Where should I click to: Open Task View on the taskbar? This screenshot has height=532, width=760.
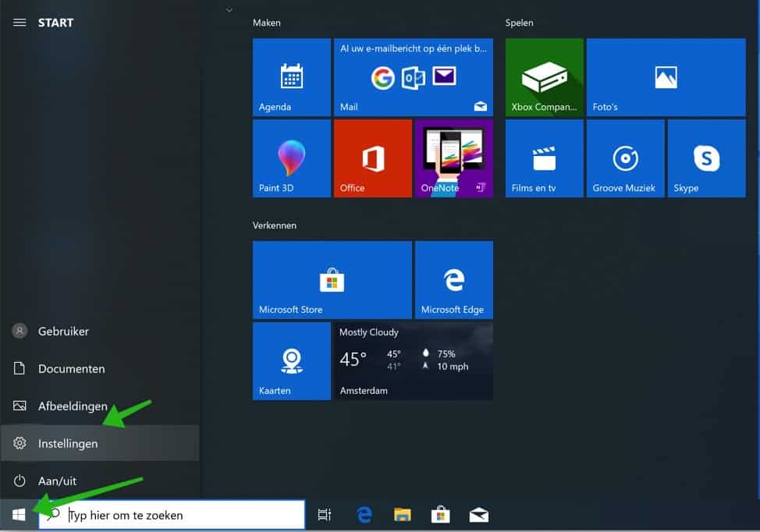325,515
